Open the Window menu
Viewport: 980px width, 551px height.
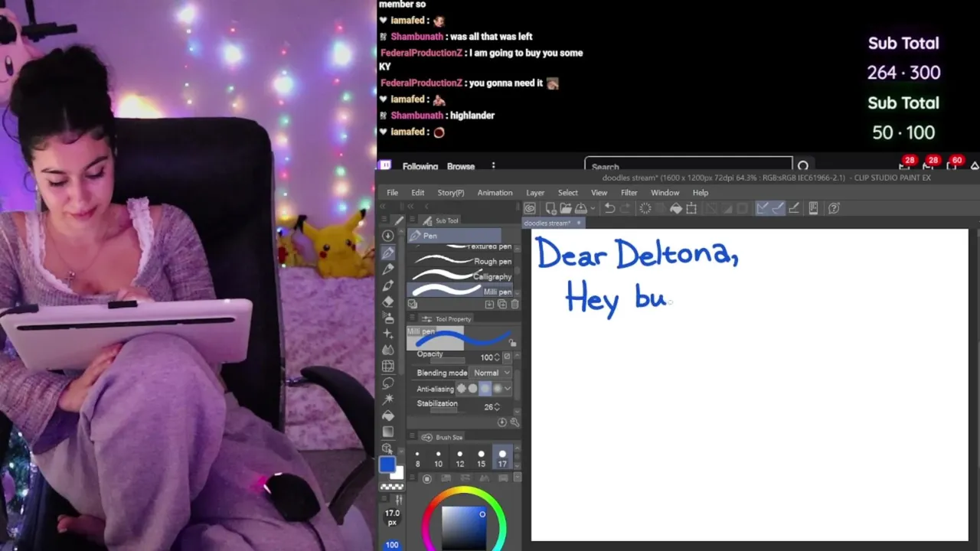[665, 193]
